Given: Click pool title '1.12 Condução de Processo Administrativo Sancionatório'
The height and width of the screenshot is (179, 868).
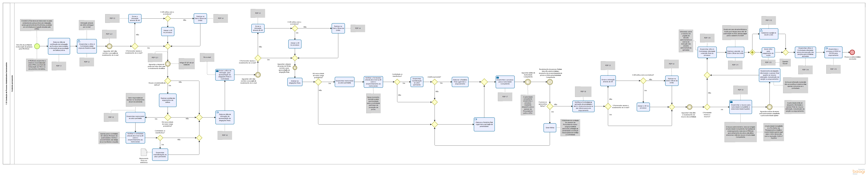Looking at the screenshot, I should point(6,84).
